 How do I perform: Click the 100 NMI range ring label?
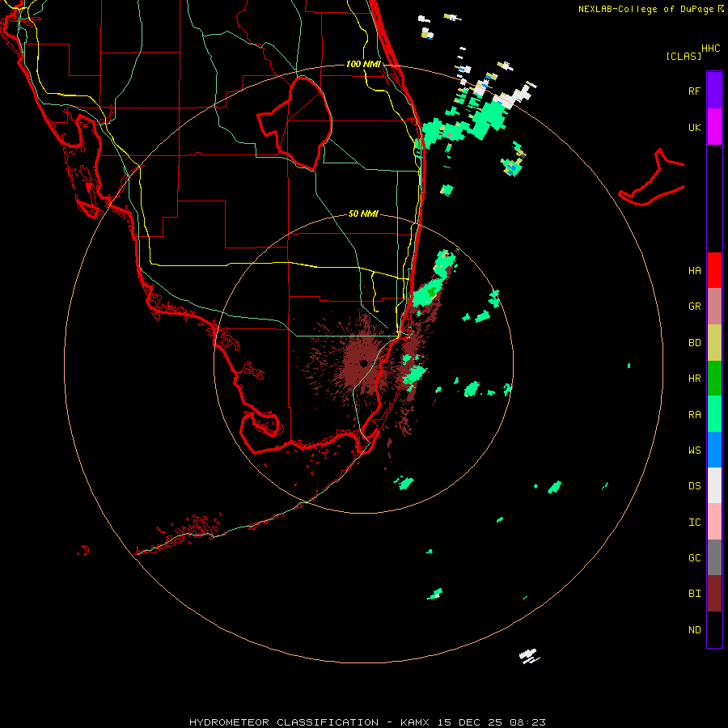(x=363, y=64)
